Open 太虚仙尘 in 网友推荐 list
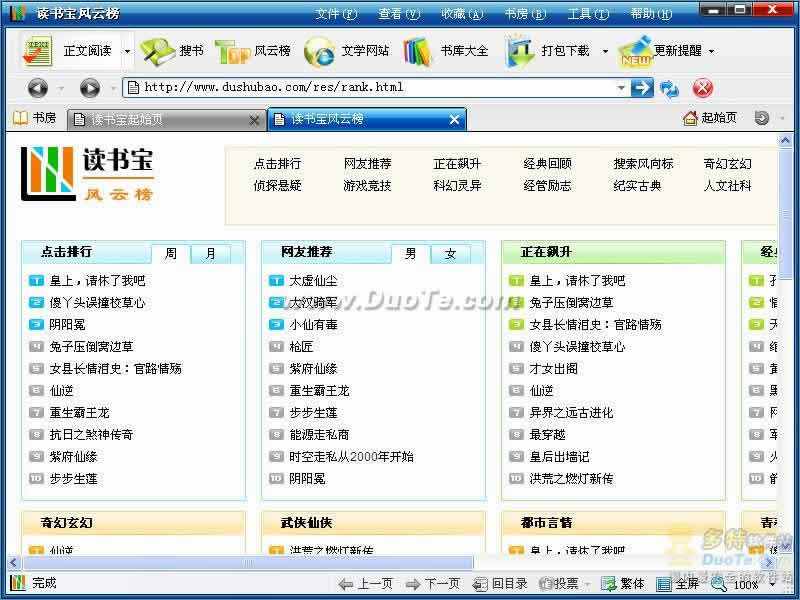800x600 pixels. [x=313, y=281]
